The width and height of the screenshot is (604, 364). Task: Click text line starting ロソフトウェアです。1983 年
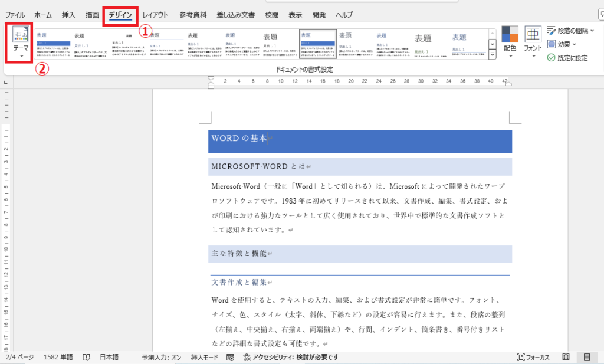(x=360, y=201)
